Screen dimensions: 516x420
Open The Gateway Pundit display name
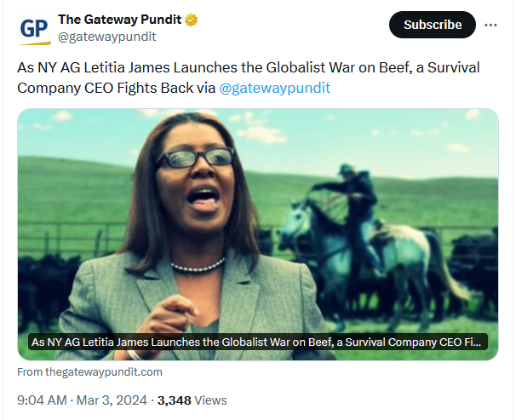coord(119,20)
